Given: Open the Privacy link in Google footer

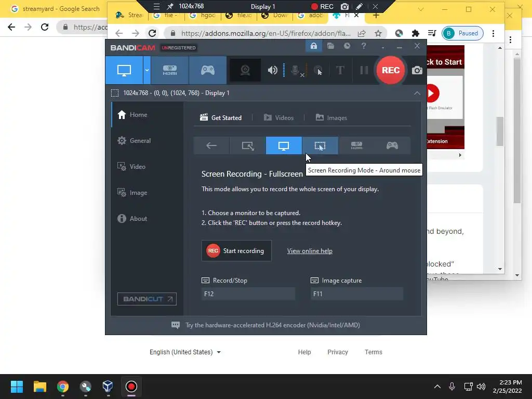Looking at the screenshot, I should pyautogui.click(x=338, y=352).
